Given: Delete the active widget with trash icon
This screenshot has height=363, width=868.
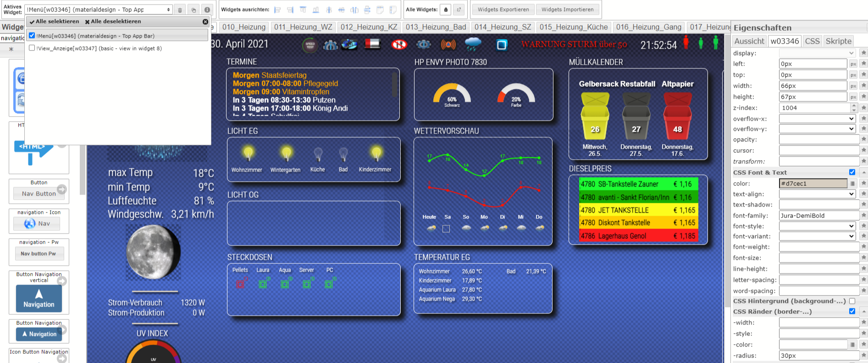Looking at the screenshot, I should tap(180, 10).
